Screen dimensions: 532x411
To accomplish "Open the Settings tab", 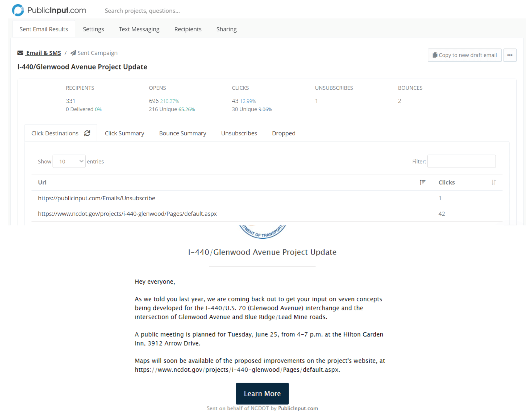I will 93,29.
